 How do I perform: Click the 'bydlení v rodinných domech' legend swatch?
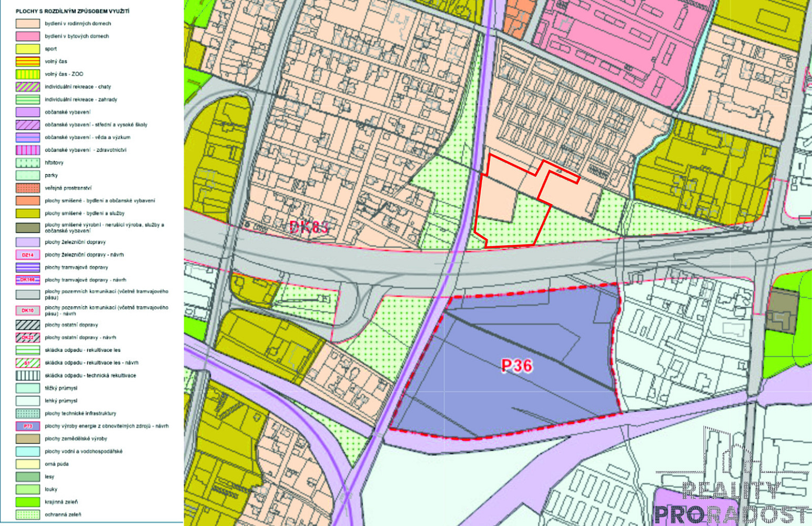point(27,24)
